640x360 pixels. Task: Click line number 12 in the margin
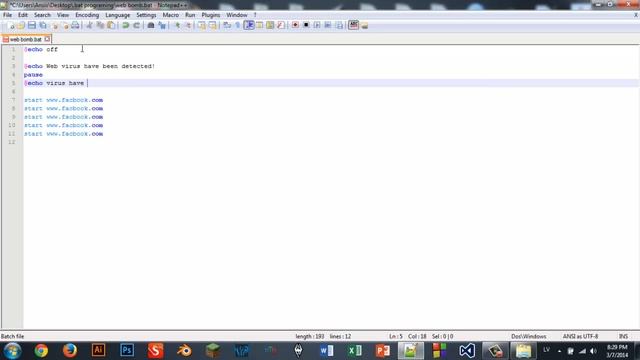11,142
